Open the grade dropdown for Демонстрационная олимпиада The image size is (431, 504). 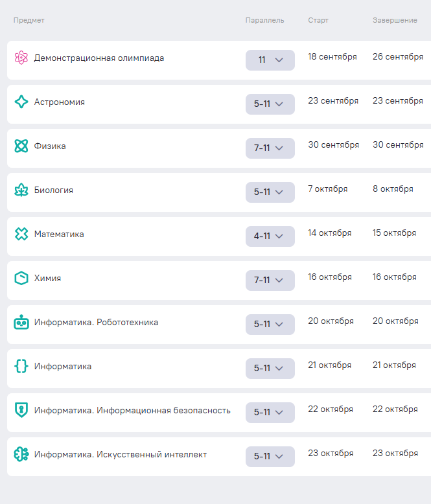[x=270, y=60]
